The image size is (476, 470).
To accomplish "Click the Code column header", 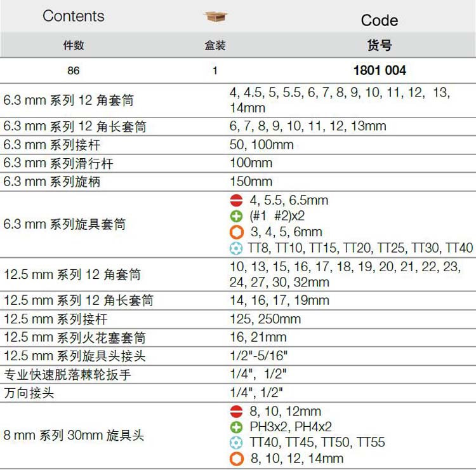I will pos(379,20).
